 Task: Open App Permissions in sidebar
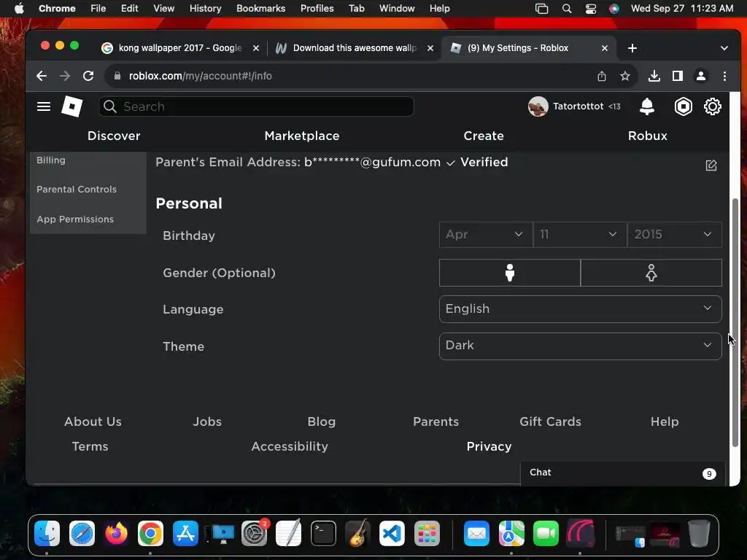[x=75, y=219]
